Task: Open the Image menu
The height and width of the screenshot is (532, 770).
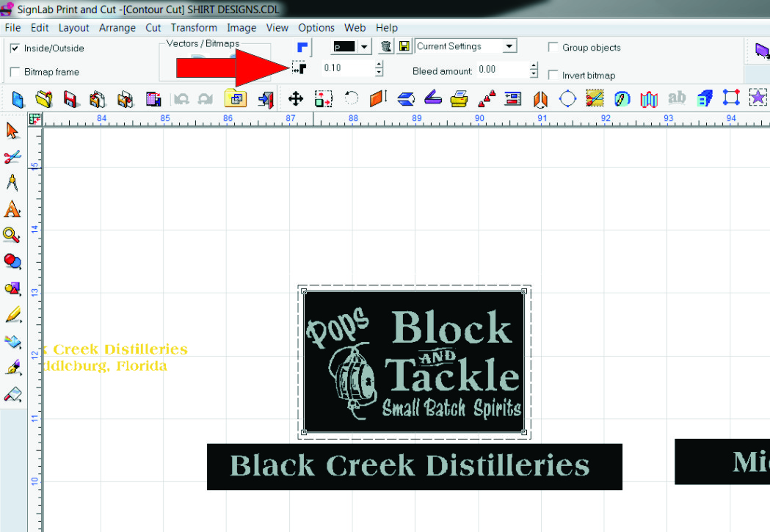Action: (x=241, y=28)
